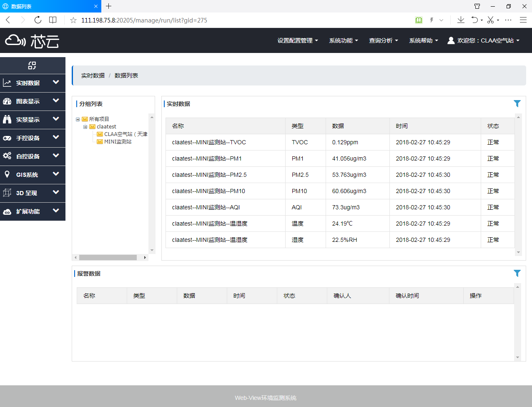
Task: Click the 22.5%RH humidity value
Action: click(345, 240)
